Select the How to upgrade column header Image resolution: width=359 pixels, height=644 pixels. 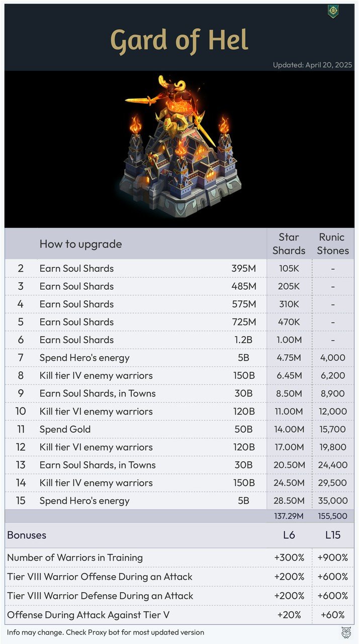coord(80,244)
